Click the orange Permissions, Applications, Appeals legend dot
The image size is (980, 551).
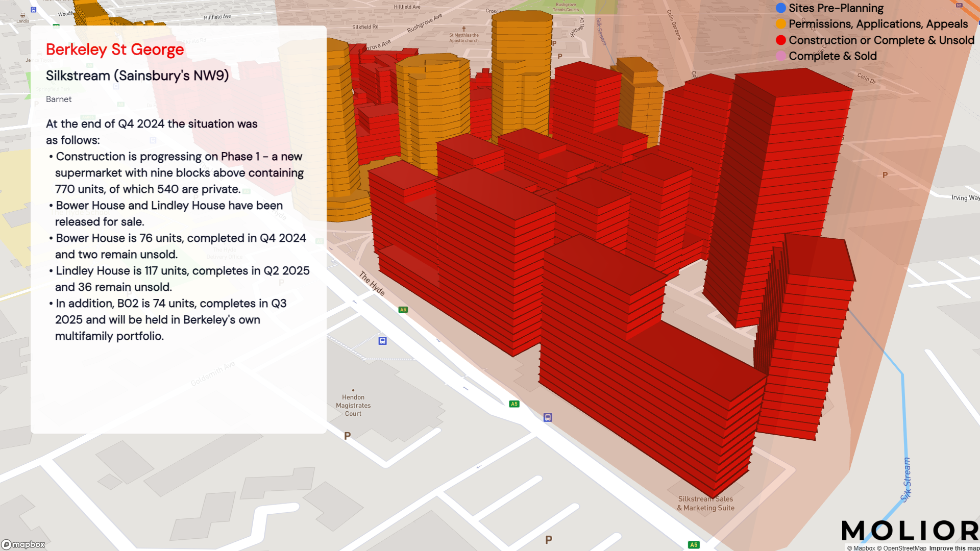coord(780,24)
